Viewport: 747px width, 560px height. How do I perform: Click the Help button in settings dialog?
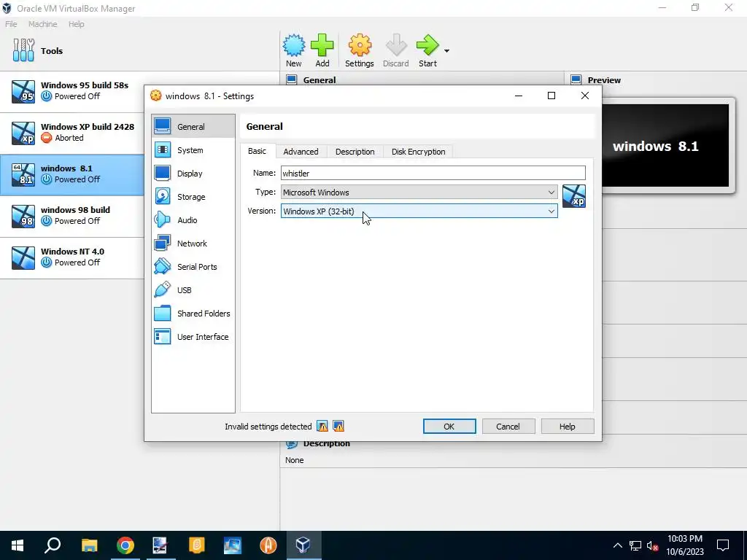click(568, 426)
